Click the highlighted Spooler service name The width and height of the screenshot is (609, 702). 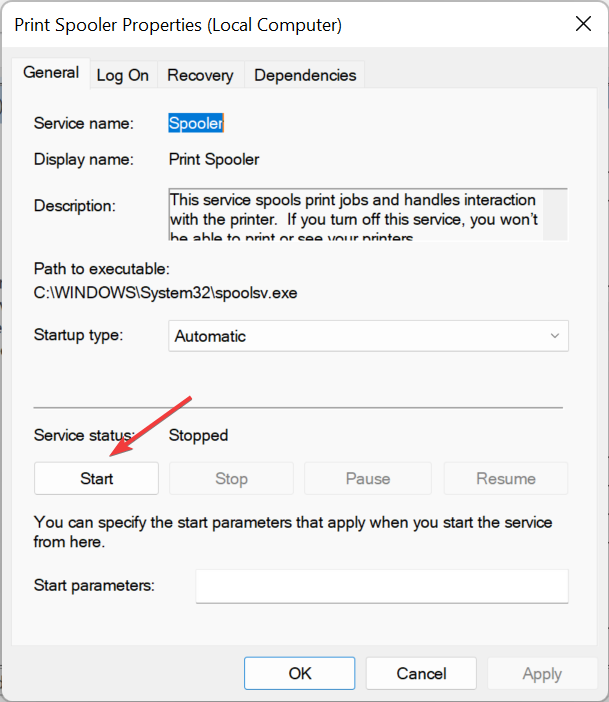click(196, 123)
